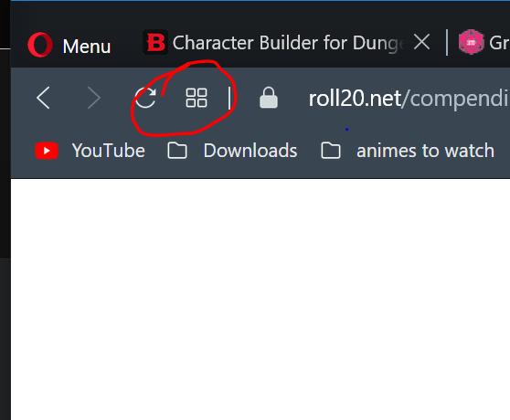This screenshot has width=510, height=420.
Task: Go forward using the forward arrow
Action: tap(94, 98)
